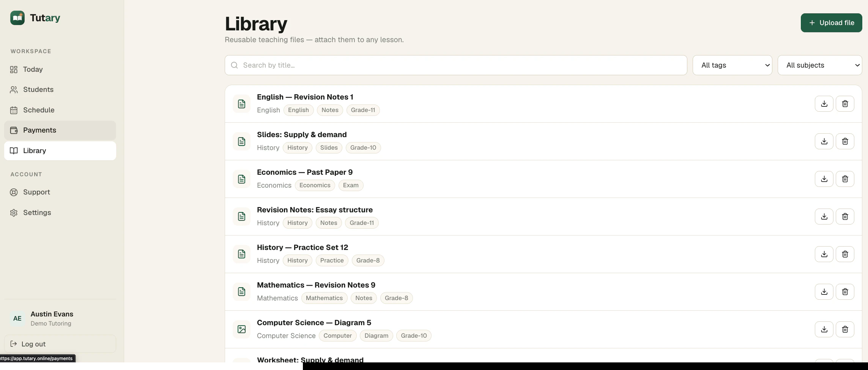This screenshot has height=370, width=868.
Task: Click Exam tag on Economics Past Paper 9
Action: point(351,185)
